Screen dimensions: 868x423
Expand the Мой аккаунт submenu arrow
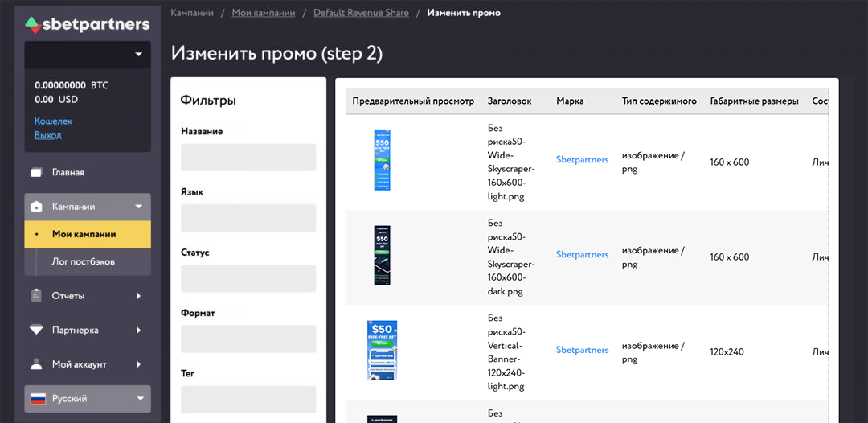pyautogui.click(x=139, y=365)
